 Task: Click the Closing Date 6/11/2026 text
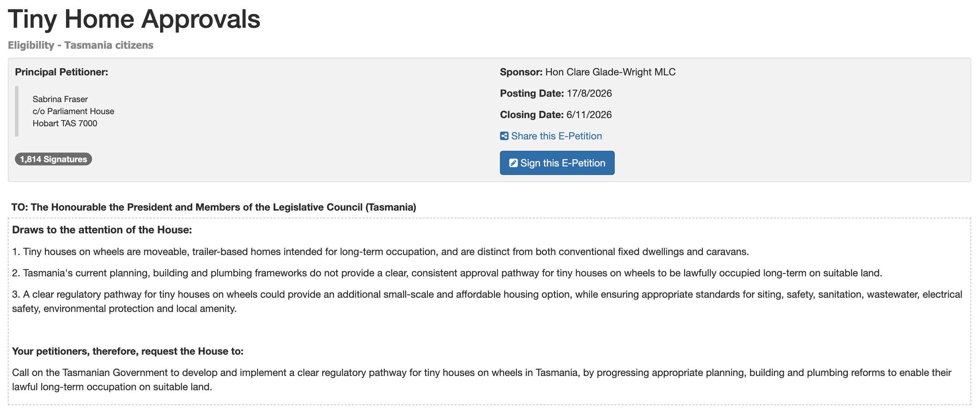556,115
